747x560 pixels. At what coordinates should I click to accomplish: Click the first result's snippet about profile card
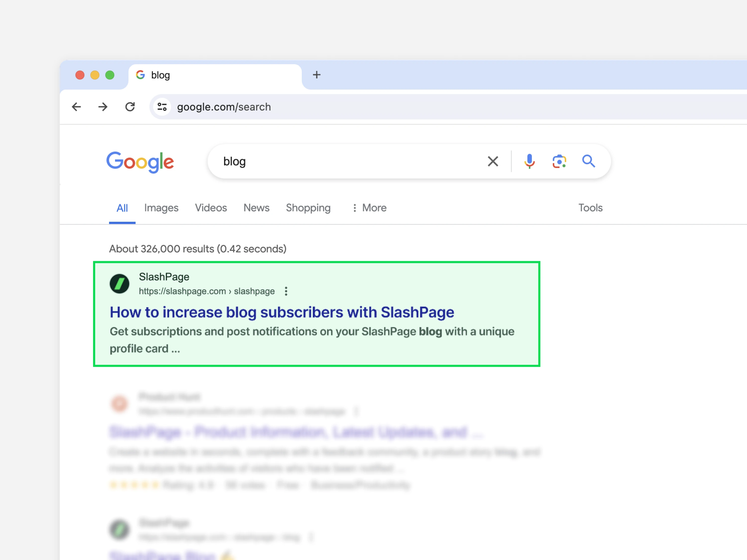tap(312, 340)
